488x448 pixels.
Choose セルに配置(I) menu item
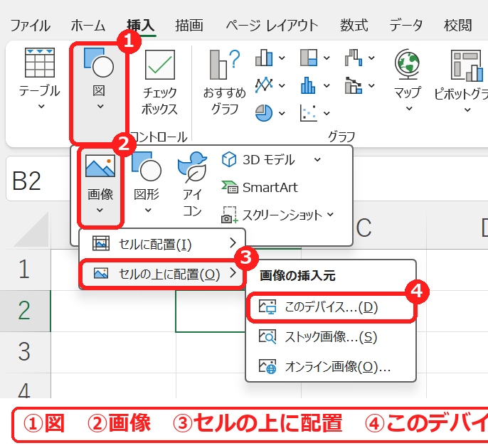162,244
